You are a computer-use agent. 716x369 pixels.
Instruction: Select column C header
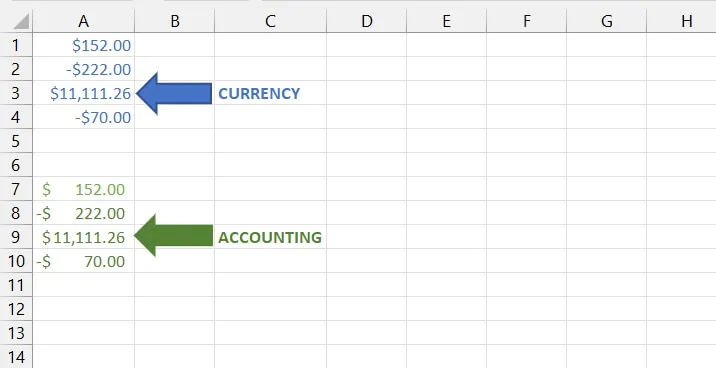[270, 21]
